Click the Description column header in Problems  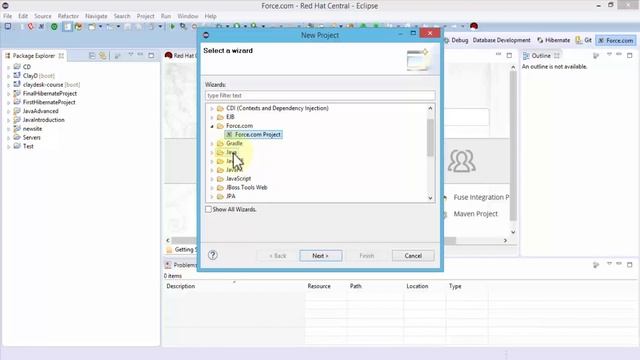(180, 286)
